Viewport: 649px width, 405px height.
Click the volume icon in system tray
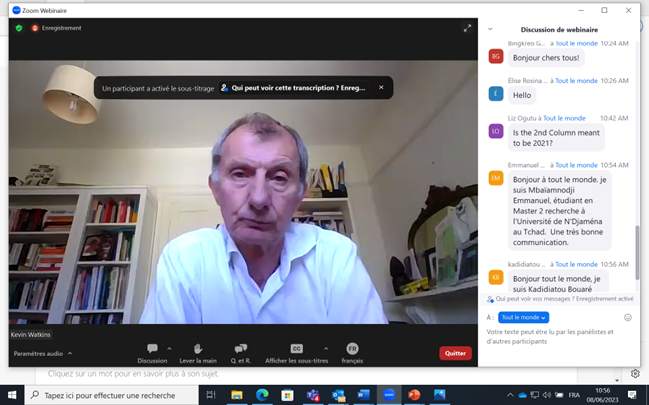click(x=547, y=395)
